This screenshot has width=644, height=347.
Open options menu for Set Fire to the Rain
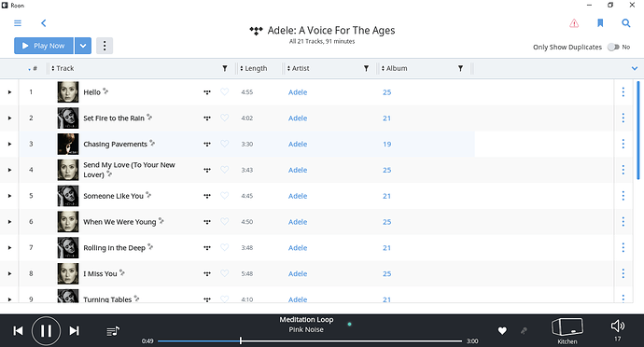(623, 118)
